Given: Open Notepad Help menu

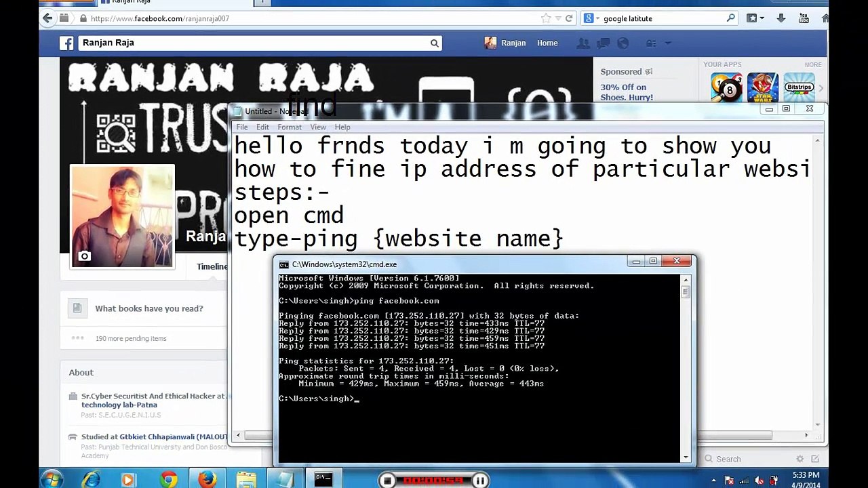Looking at the screenshot, I should [342, 127].
